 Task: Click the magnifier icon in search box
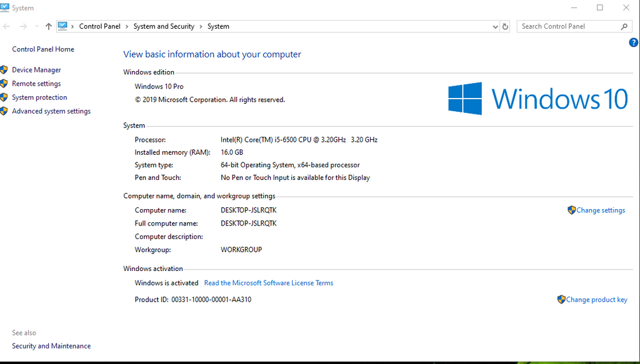point(624,26)
